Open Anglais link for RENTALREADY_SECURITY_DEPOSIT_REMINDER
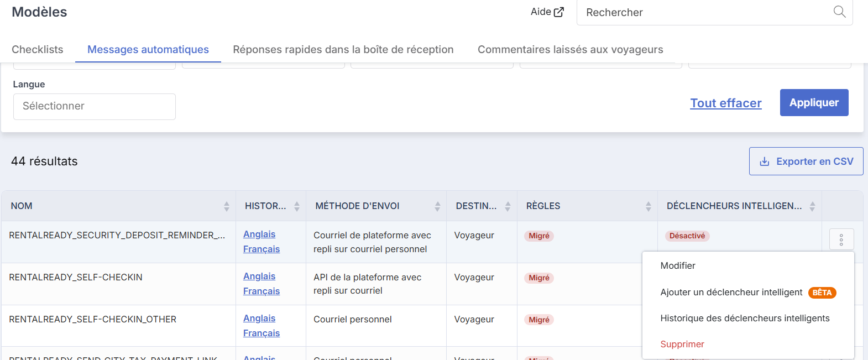 click(259, 234)
